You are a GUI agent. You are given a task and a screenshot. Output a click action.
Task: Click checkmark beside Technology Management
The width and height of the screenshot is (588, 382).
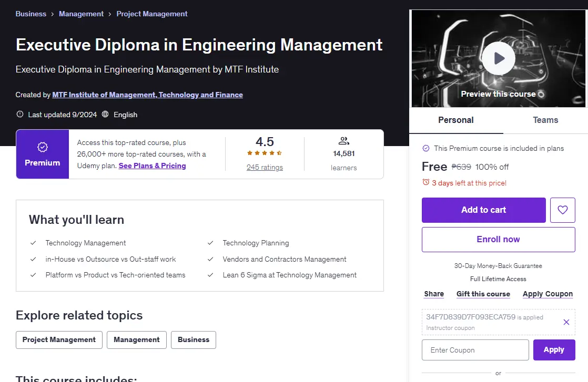(33, 243)
